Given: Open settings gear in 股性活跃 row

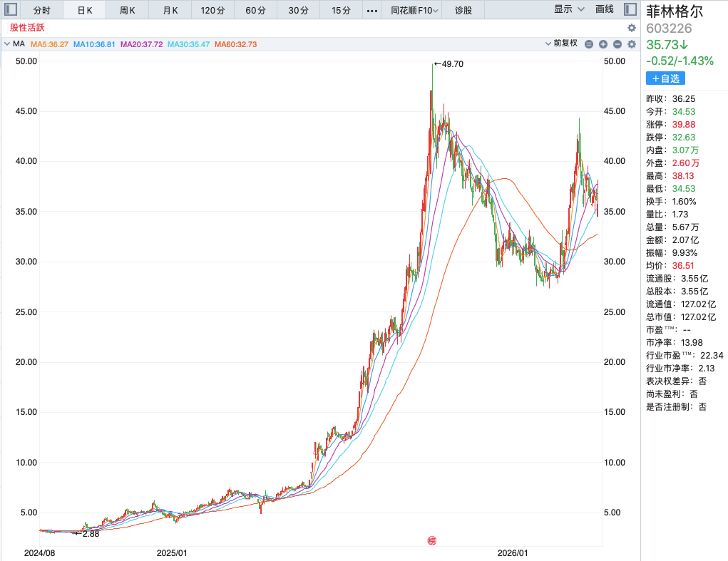Looking at the screenshot, I should pyautogui.click(x=631, y=28).
